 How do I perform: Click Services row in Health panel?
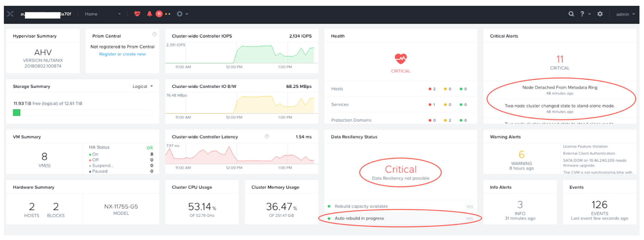(401, 104)
